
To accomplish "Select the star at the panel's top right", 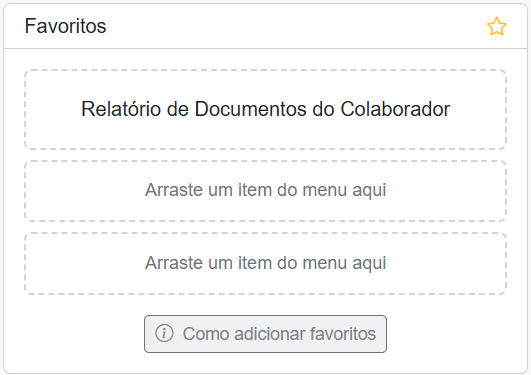I will pyautogui.click(x=496, y=26).
